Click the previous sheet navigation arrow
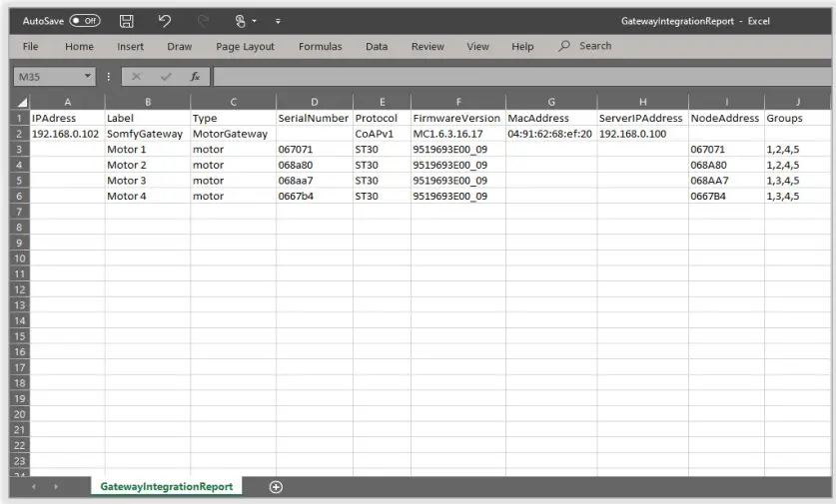The image size is (836, 504). pos(34,486)
